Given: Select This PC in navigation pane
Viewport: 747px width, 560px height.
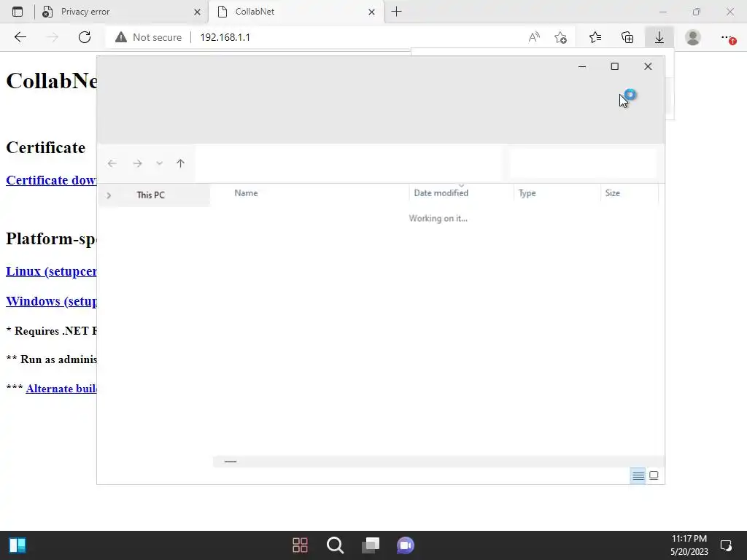Looking at the screenshot, I should pos(150,195).
